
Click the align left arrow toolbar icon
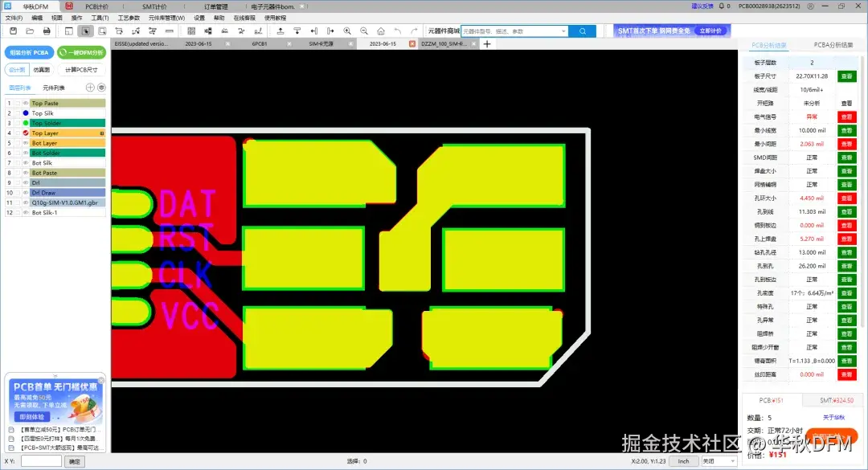pyautogui.click(x=314, y=31)
